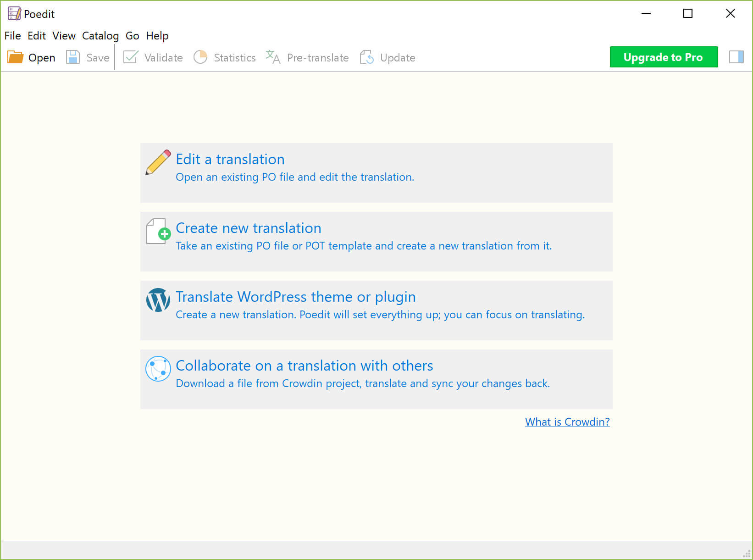This screenshot has height=560, width=753.
Task: Click the 'Open' toolbar label
Action: pyautogui.click(x=42, y=58)
